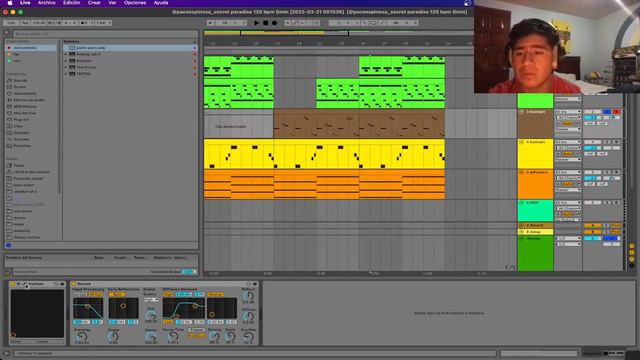640x360 pixels.
Task: Select Efectos de Audio category
Action: 29,100
